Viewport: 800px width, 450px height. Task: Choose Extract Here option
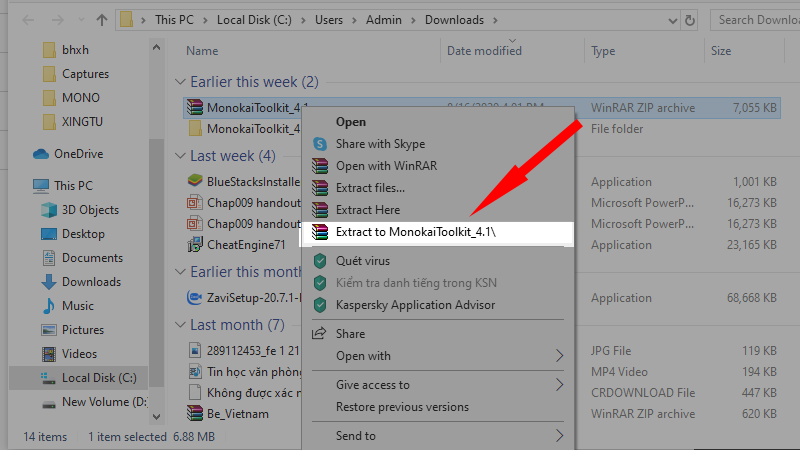click(x=367, y=210)
